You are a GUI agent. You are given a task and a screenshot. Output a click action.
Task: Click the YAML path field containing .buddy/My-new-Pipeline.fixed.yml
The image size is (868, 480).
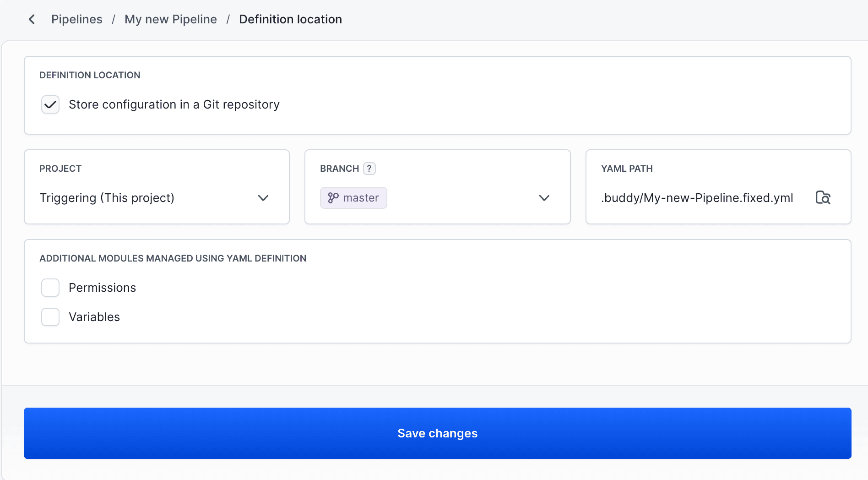coord(697,198)
